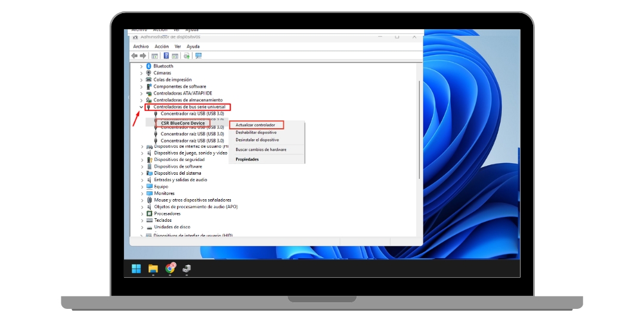Click the Back arrow in the toolbar
Viewport: 644px width, 322px height.
point(135,55)
